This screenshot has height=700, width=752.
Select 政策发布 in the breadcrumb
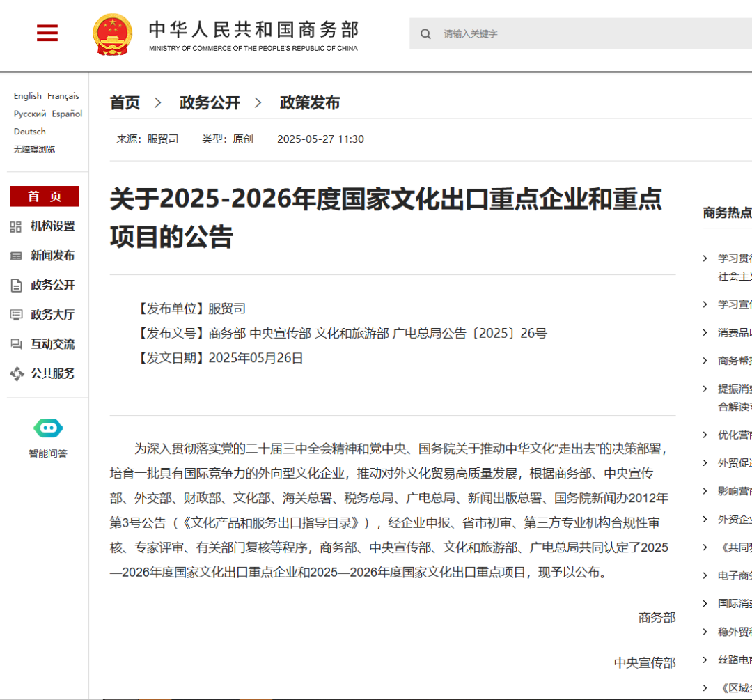click(309, 102)
